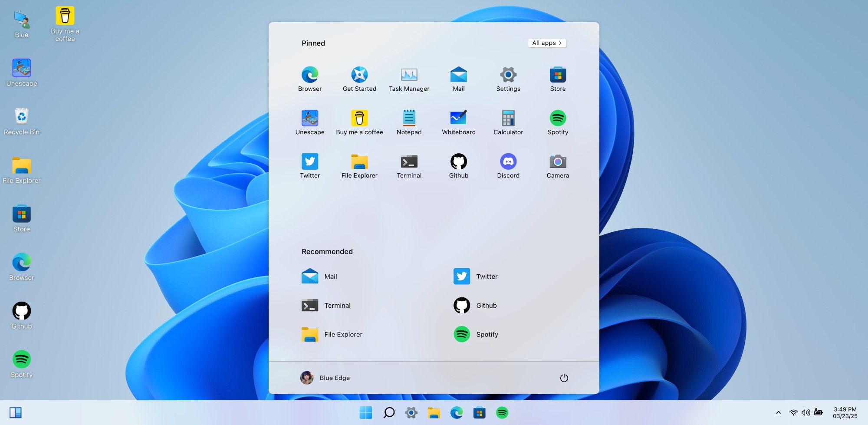Open the Camera app
Viewport: 868px width, 425px height.
[558, 166]
